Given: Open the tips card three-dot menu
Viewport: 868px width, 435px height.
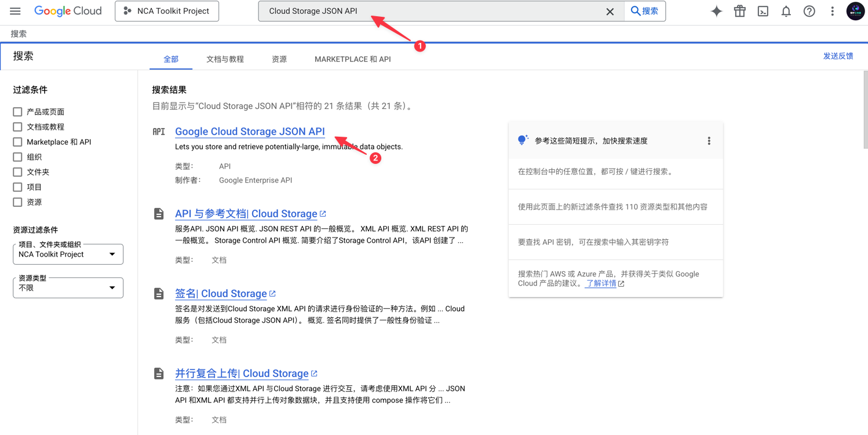Looking at the screenshot, I should pyautogui.click(x=709, y=140).
